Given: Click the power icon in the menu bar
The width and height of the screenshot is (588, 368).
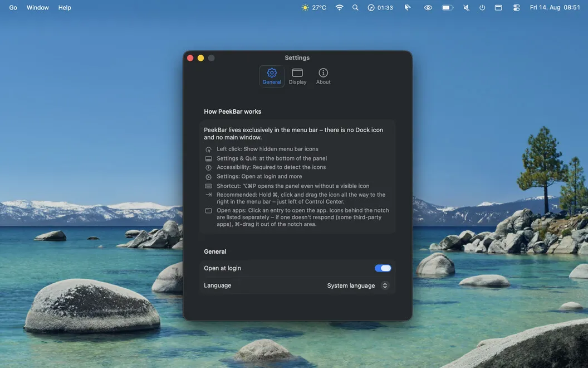Looking at the screenshot, I should click(x=482, y=7).
